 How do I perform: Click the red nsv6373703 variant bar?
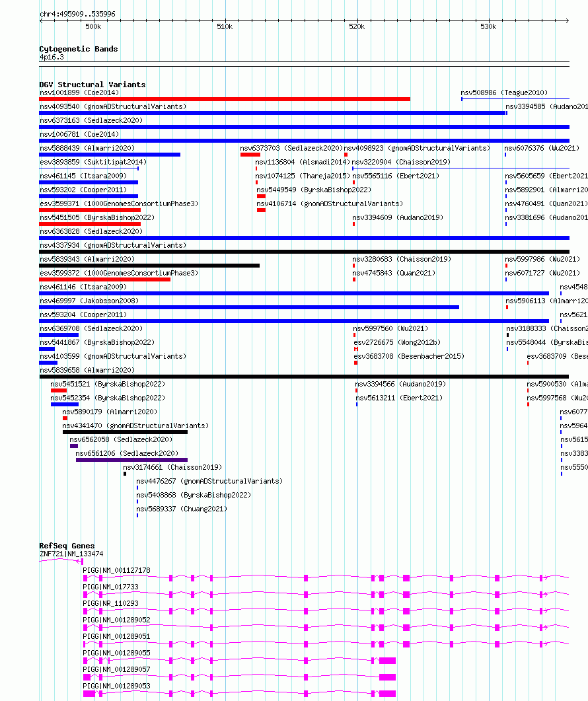coord(250,155)
